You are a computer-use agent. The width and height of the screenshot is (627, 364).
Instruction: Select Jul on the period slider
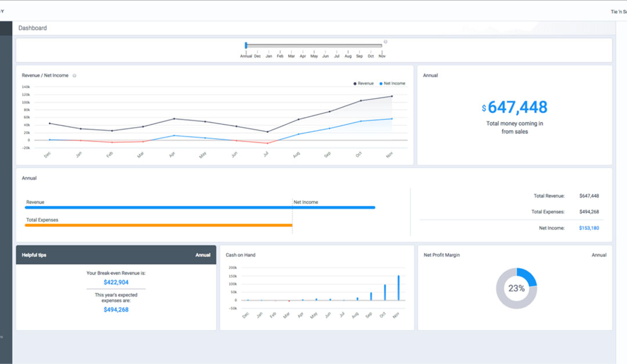(337, 56)
